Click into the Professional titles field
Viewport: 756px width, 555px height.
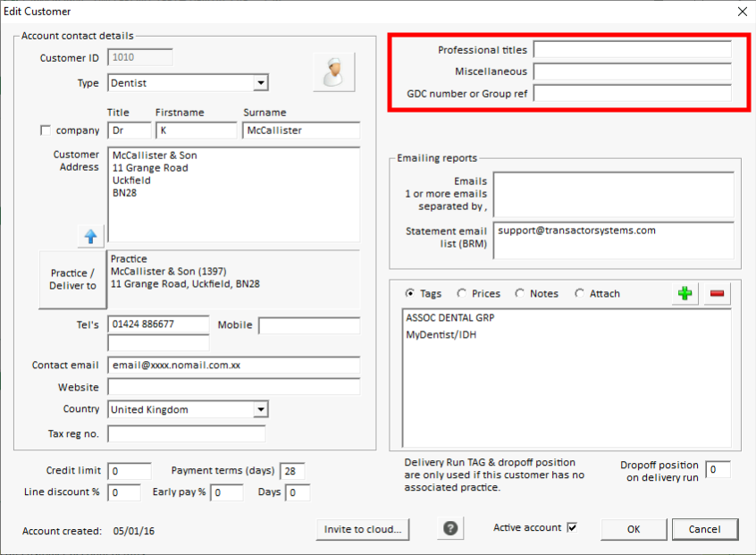[632, 50]
